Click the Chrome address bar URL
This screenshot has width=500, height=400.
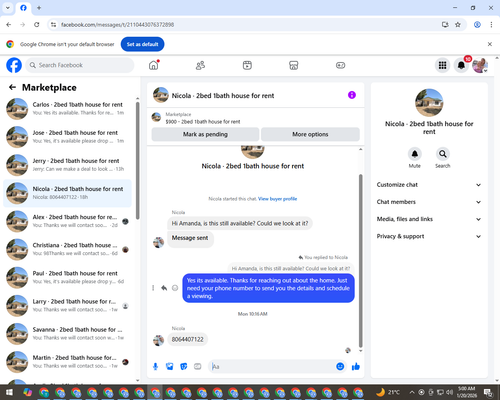pos(117,25)
